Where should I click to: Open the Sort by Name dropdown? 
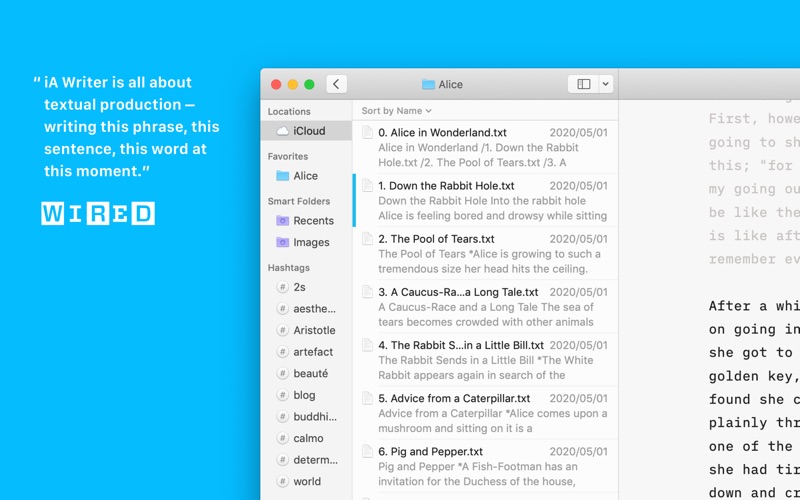[x=396, y=111]
